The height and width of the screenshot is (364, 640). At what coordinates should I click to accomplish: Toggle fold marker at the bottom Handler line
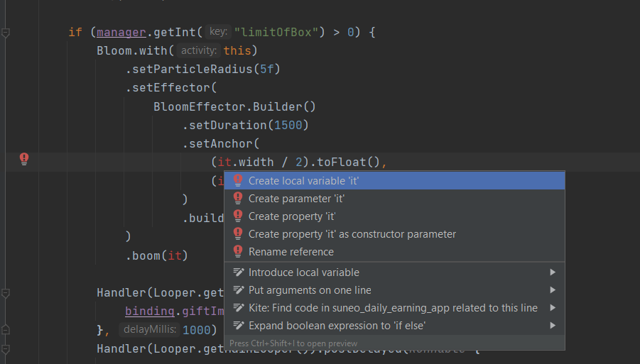point(5,349)
